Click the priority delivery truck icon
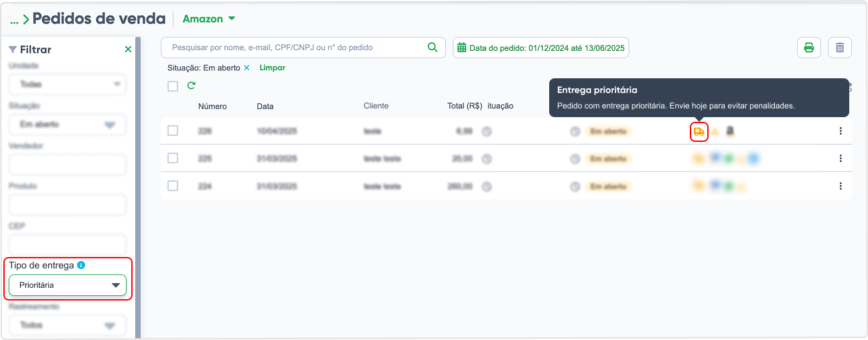Viewport: 868px width, 340px height. click(x=699, y=132)
